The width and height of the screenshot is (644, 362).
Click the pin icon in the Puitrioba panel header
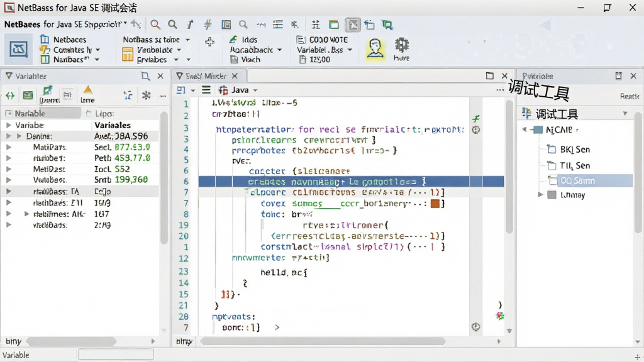619,76
